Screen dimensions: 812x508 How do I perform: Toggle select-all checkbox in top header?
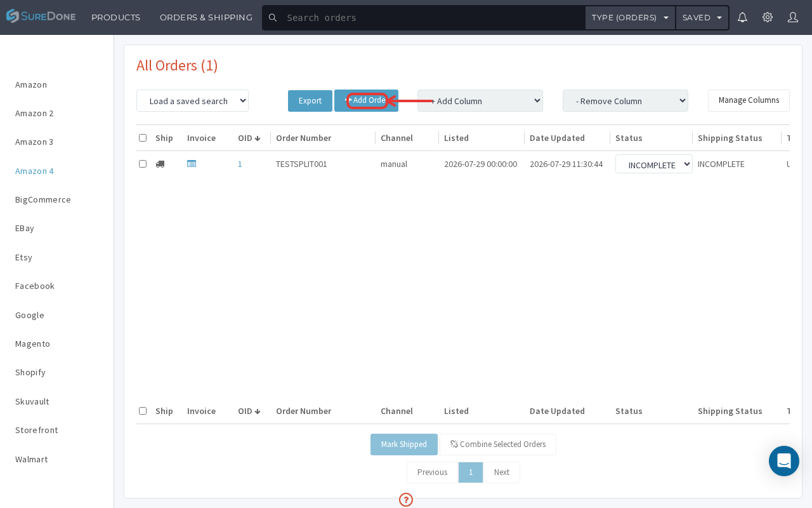pos(143,138)
